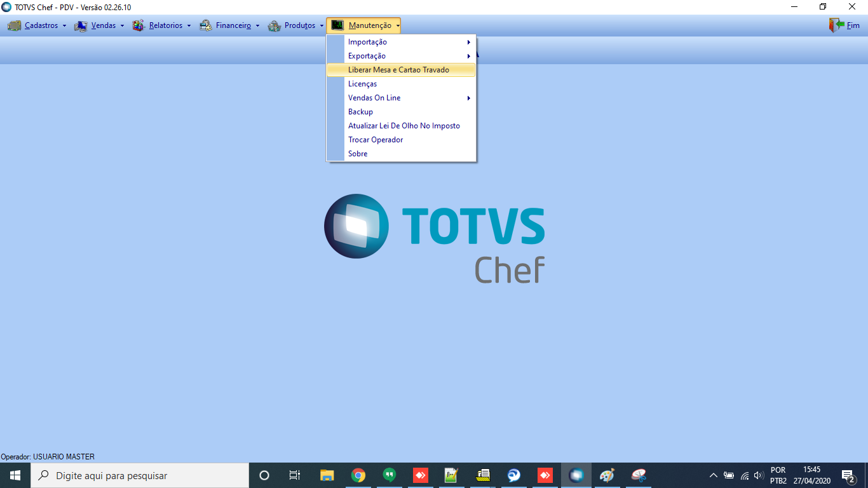868x488 pixels.
Task: Click the battery tray icon
Action: tap(729, 475)
